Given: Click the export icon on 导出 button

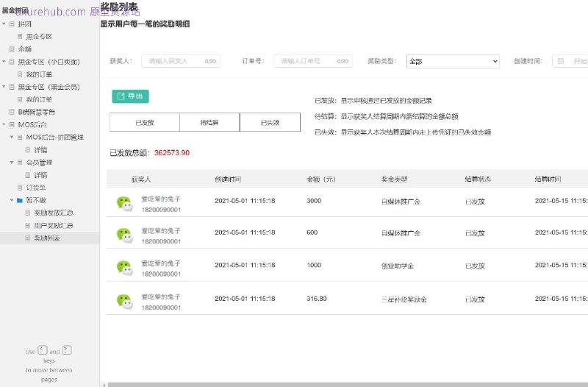Looking at the screenshot, I should click(121, 96).
